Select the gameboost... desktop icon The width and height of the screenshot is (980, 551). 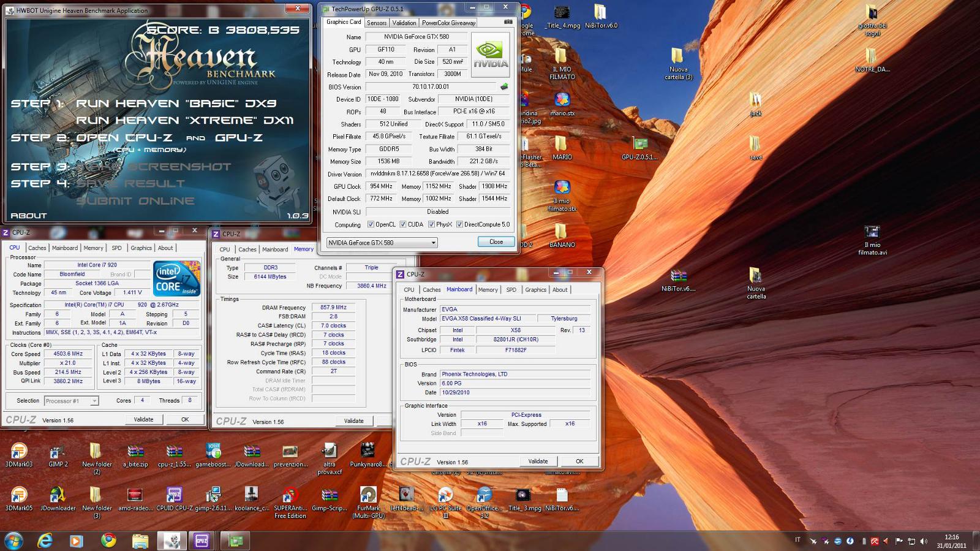point(213,455)
